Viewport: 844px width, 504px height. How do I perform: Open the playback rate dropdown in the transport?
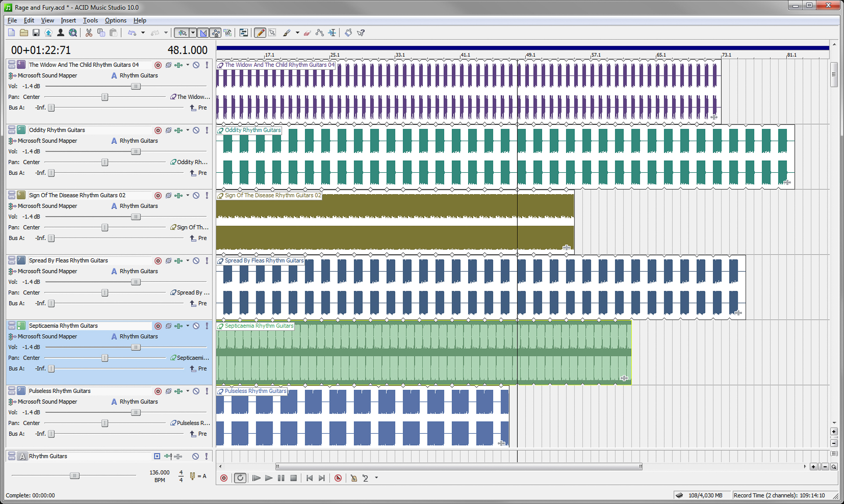point(376,478)
